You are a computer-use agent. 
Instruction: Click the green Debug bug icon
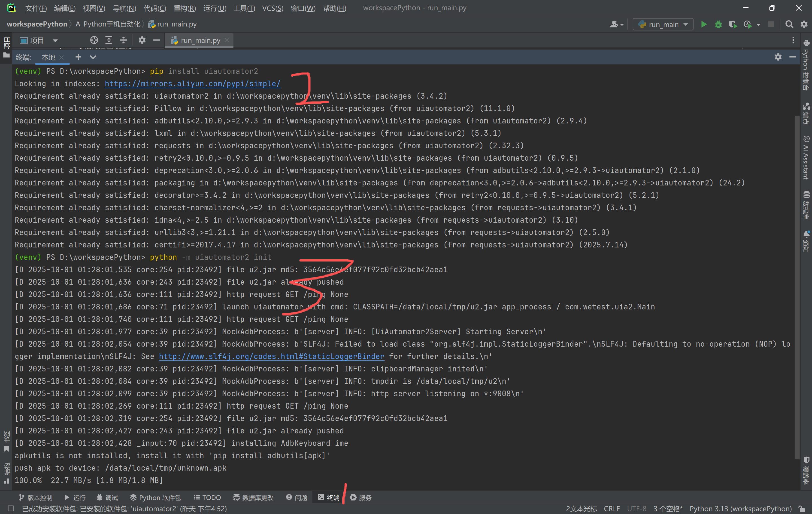click(x=718, y=24)
